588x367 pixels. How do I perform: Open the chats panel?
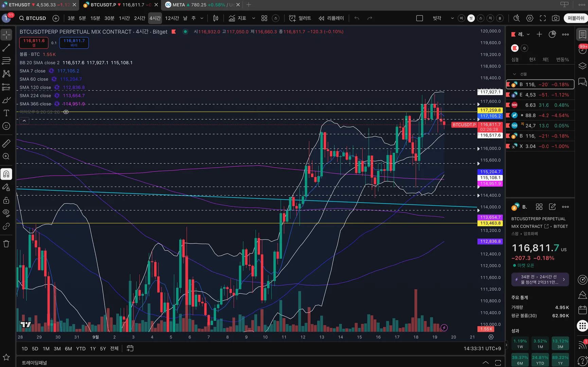[582, 82]
